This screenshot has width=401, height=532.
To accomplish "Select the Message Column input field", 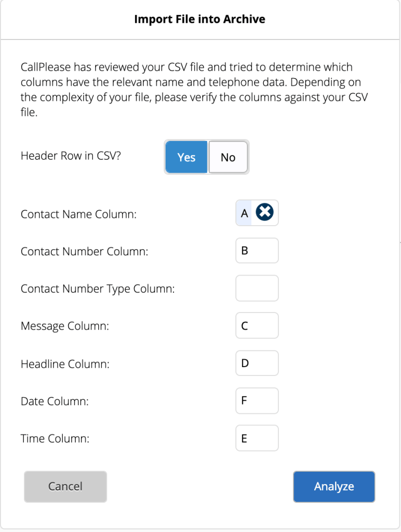I will pos(257,326).
